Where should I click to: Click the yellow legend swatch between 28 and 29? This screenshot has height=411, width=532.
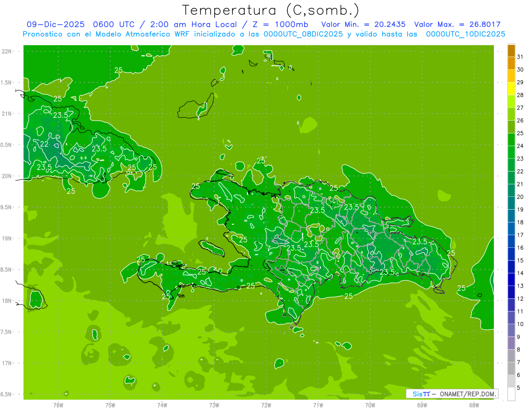point(511,89)
